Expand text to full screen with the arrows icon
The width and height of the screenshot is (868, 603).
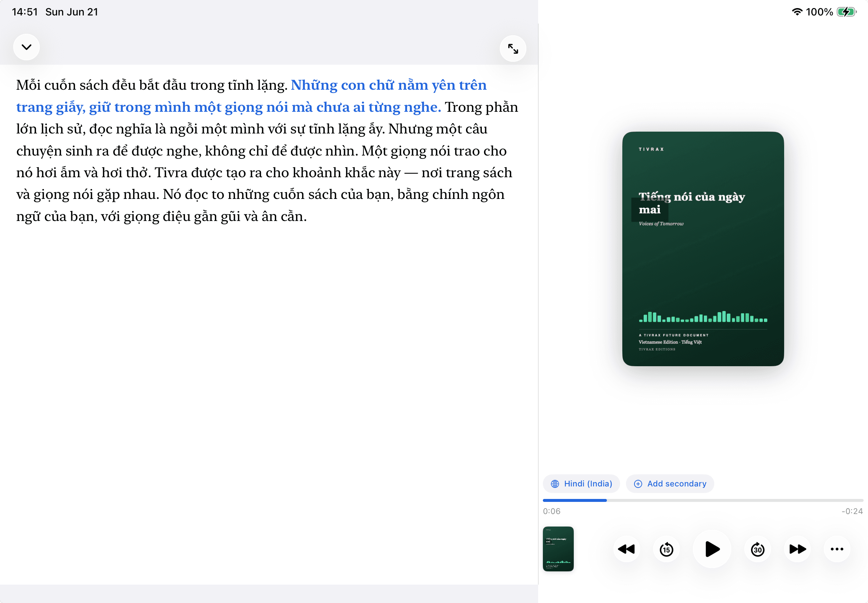[x=513, y=49]
